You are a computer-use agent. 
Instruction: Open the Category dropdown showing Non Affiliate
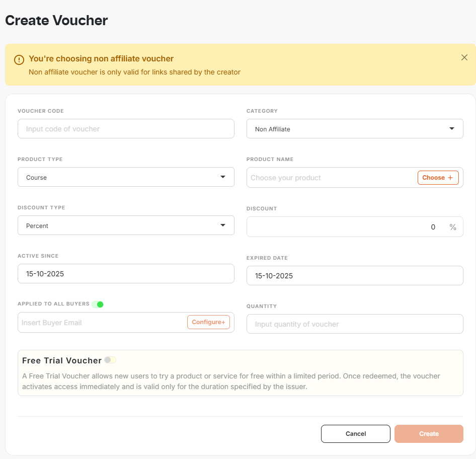click(x=355, y=129)
